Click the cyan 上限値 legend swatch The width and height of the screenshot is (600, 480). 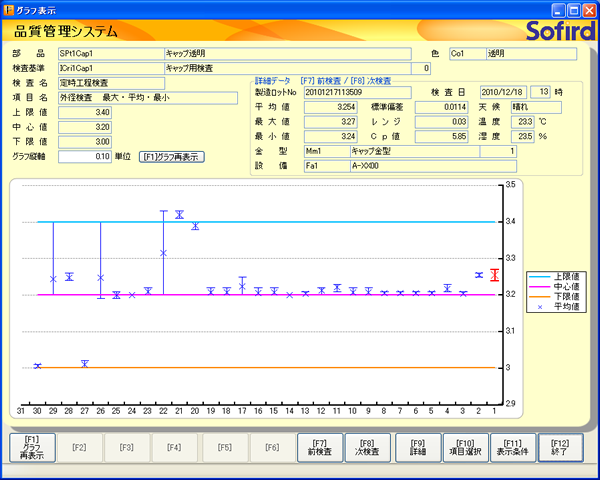point(536,275)
